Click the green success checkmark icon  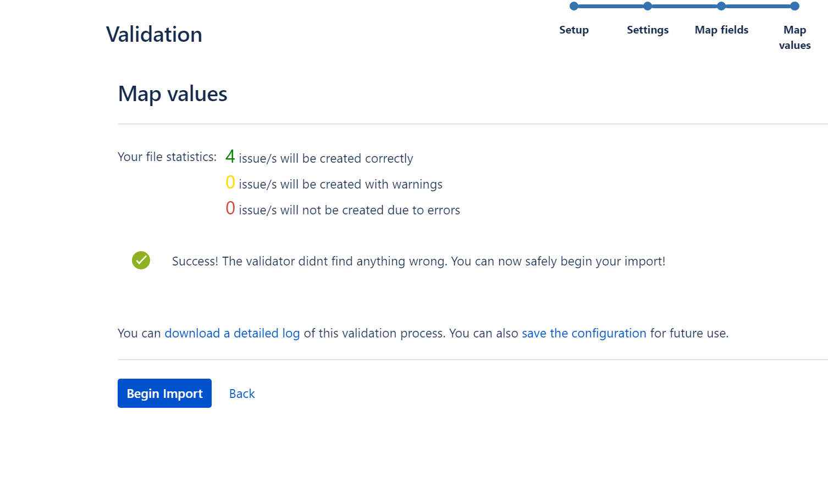tap(141, 261)
